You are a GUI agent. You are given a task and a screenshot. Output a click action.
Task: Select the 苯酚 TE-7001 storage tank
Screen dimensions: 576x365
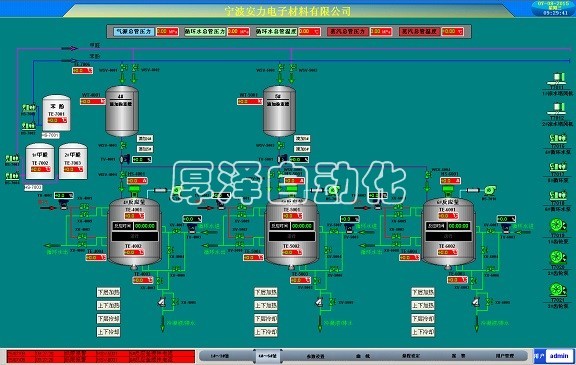pos(56,113)
